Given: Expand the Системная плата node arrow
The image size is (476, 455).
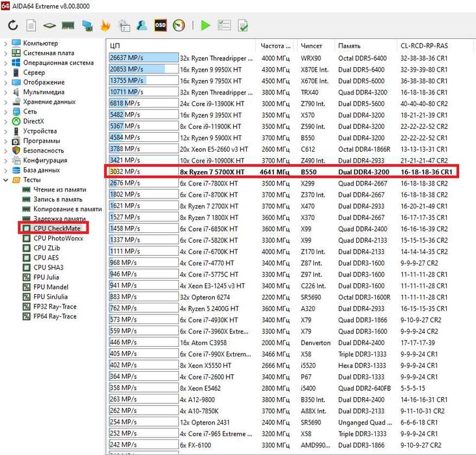Looking at the screenshot, I should point(5,53).
